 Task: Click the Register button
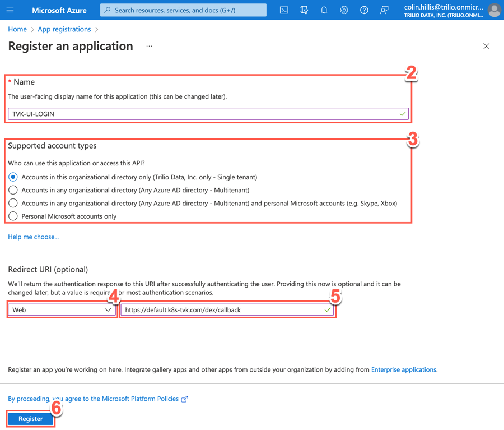point(31,419)
